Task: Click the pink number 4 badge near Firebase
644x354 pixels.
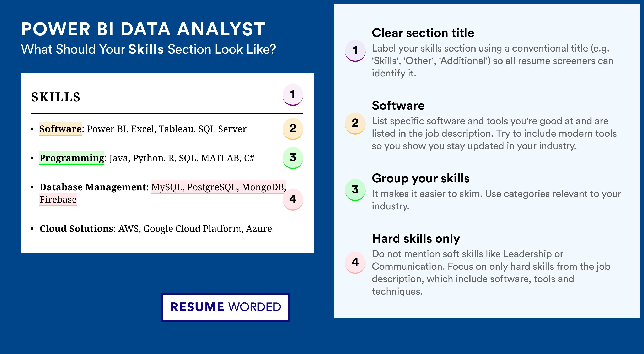Action: click(293, 199)
